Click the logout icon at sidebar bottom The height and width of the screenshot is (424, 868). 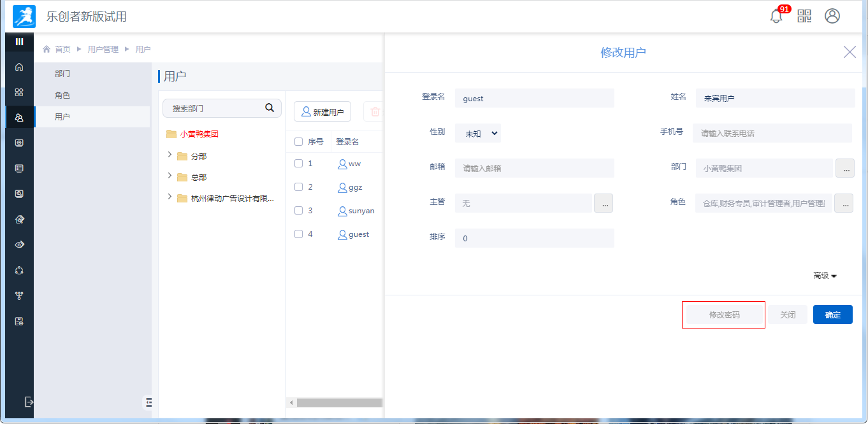pyautogui.click(x=28, y=402)
